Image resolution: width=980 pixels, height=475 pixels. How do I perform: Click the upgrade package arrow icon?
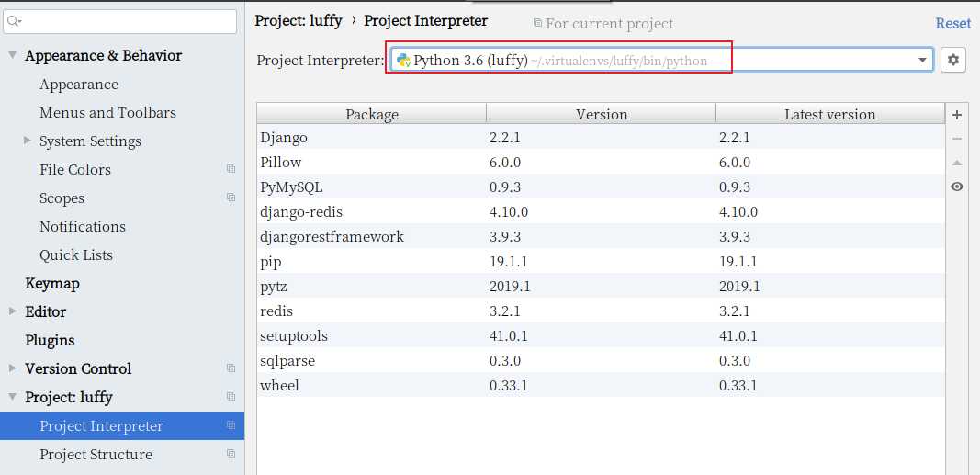click(x=956, y=163)
